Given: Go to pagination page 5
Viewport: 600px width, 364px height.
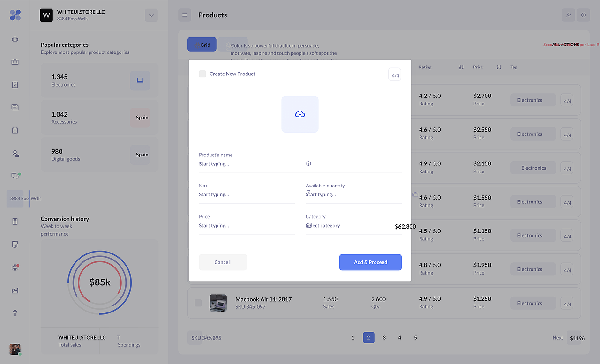Looking at the screenshot, I should (x=415, y=338).
